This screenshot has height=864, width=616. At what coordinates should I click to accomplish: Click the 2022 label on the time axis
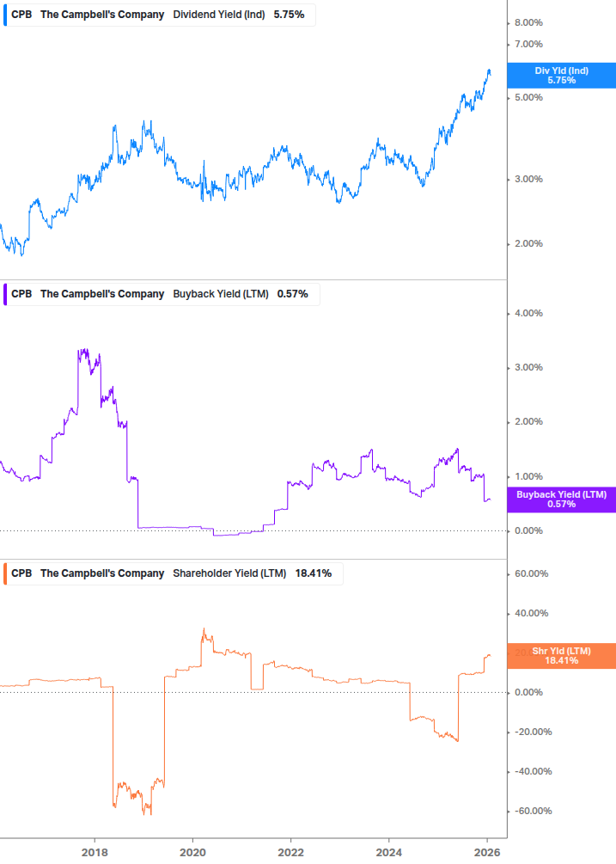pyautogui.click(x=290, y=853)
